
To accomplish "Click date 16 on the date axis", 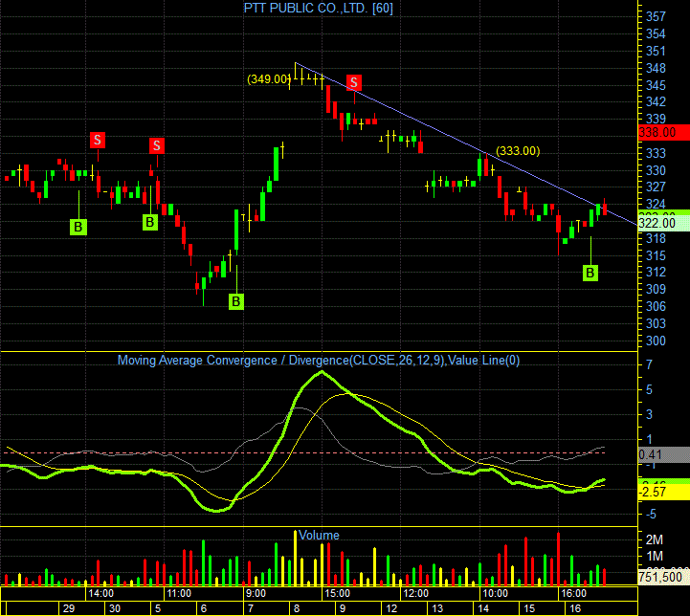I will point(575,608).
